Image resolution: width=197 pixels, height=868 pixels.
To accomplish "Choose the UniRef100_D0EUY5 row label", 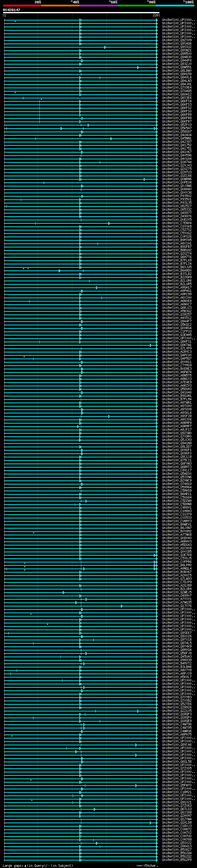I will pos(177,220).
